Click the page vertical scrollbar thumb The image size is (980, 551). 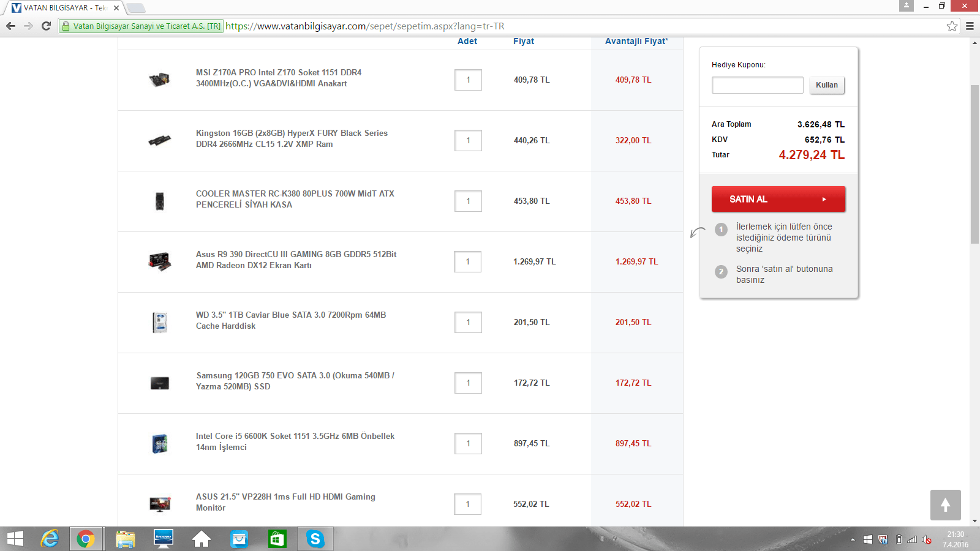pos(974,164)
